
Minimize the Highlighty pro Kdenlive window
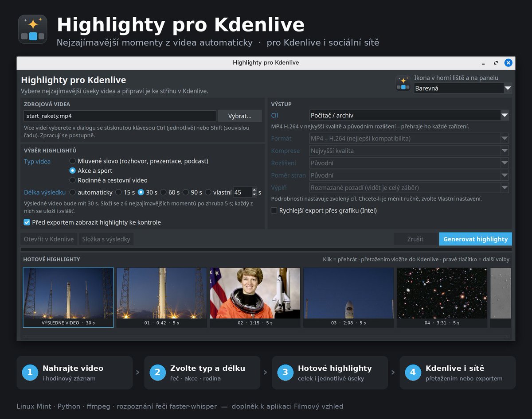[x=483, y=63]
